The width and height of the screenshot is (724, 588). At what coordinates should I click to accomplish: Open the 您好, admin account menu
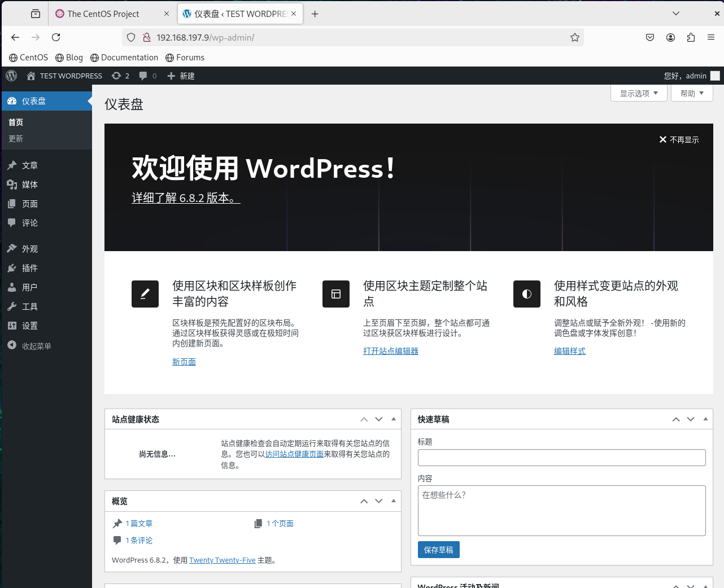(x=692, y=76)
